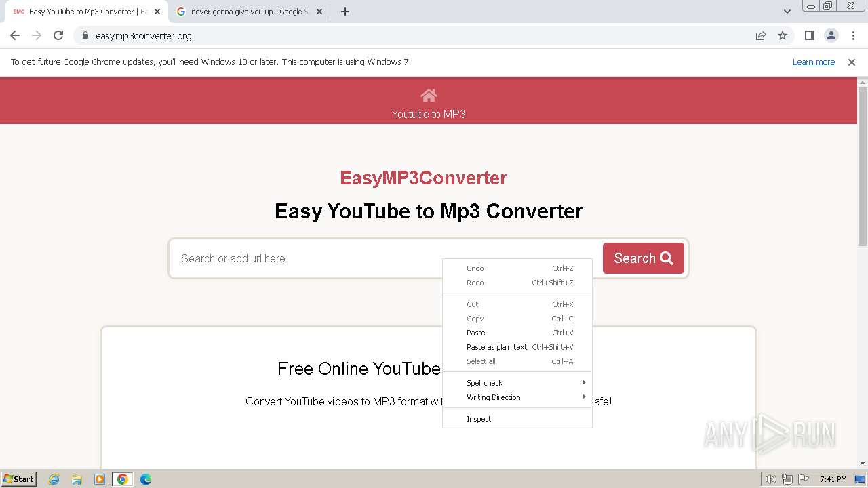Screen dimensions: 868x488
Task: Reload the current page
Action: pos(58,35)
